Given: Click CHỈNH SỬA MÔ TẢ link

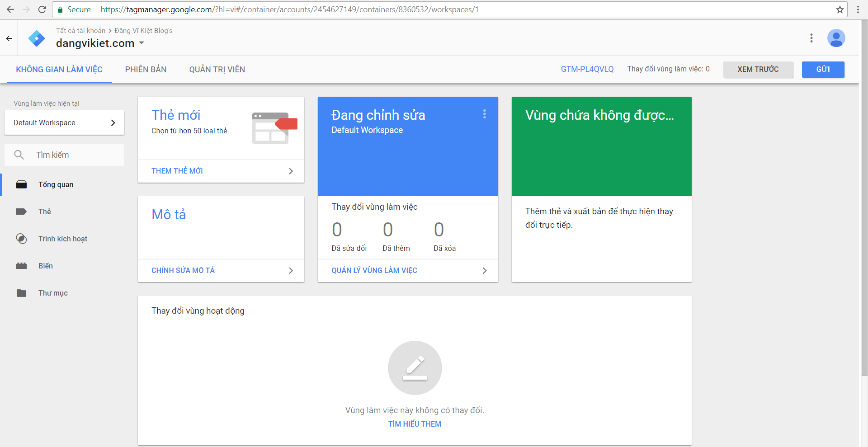Looking at the screenshot, I should coord(183,270).
